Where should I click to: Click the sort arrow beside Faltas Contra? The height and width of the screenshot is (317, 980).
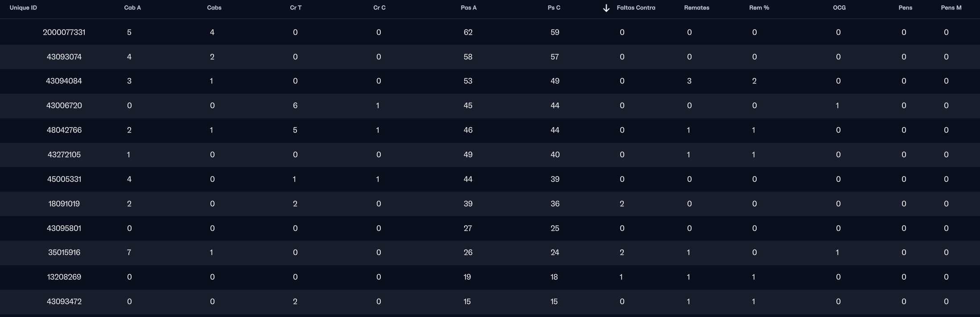click(606, 8)
